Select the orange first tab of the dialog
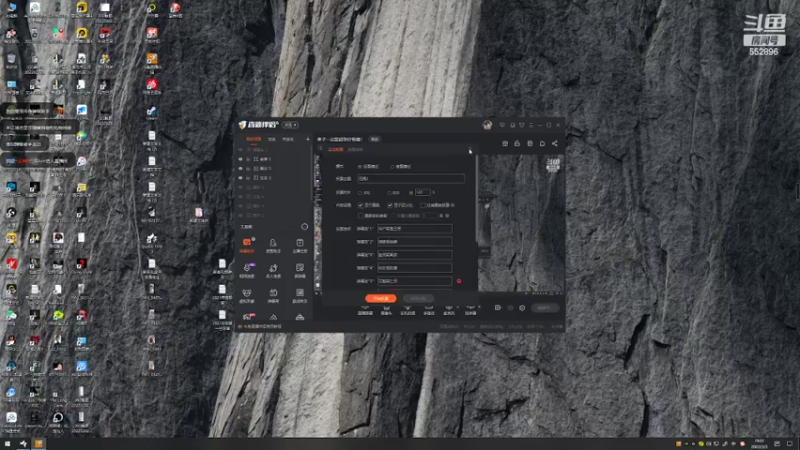The width and height of the screenshot is (800, 450). pos(336,149)
